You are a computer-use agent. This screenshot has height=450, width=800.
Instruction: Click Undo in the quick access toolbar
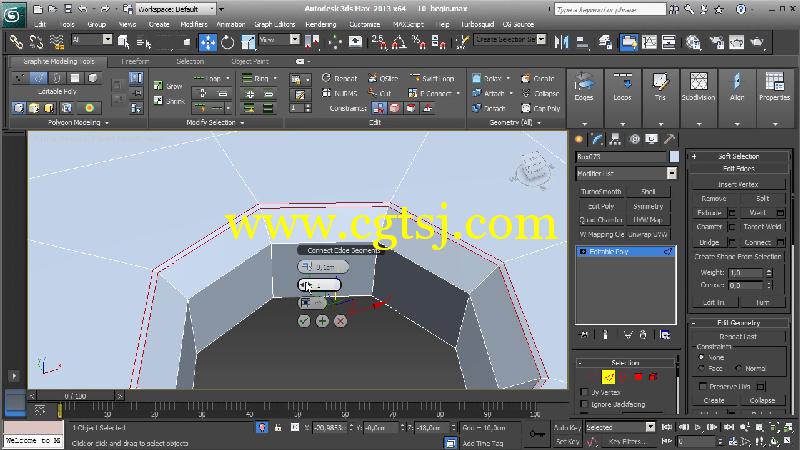(x=82, y=9)
